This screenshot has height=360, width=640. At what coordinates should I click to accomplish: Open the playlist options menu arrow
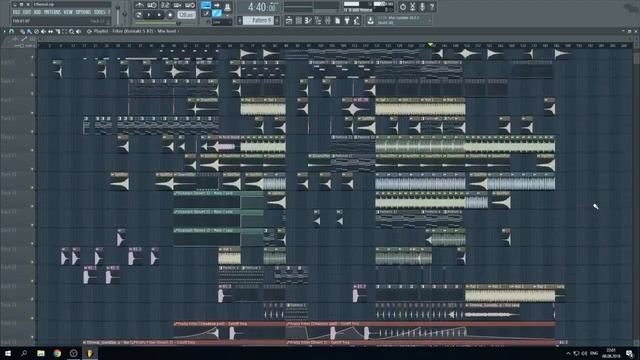[4, 31]
